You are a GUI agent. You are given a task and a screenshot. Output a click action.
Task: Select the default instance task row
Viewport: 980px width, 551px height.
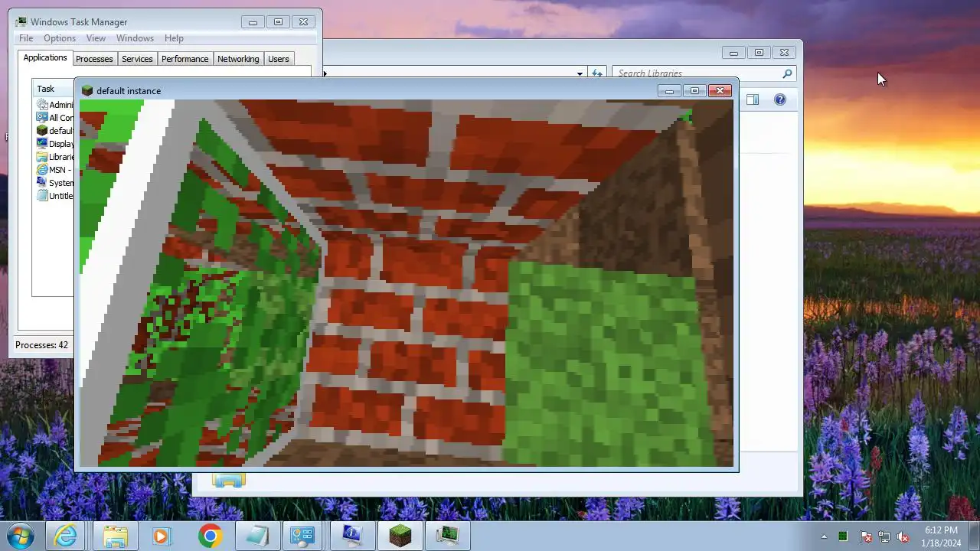click(55, 131)
